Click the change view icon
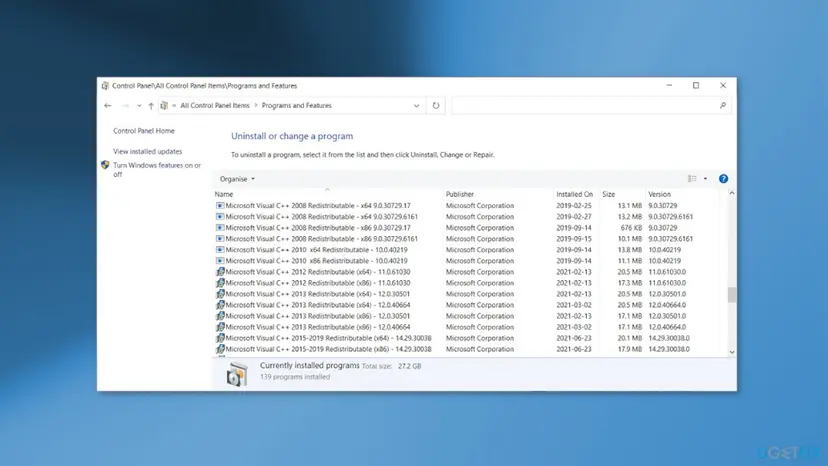Screen dimensions: 828x466 (x=692, y=179)
